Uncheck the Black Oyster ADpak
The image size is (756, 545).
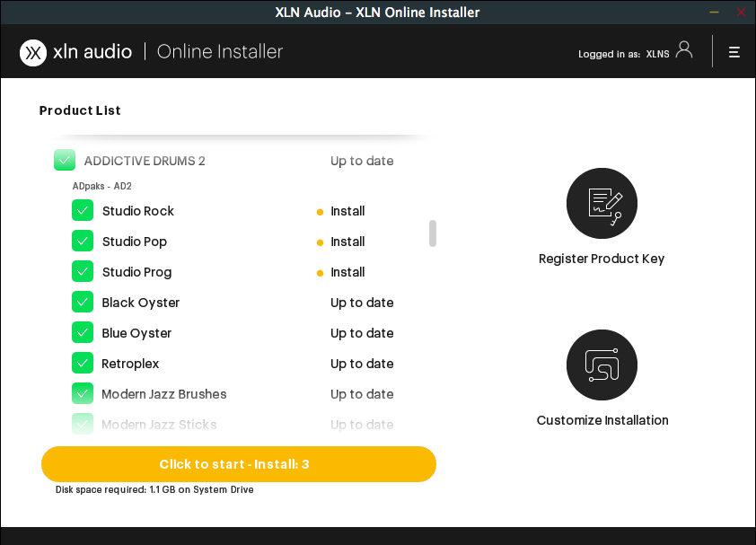click(x=82, y=302)
